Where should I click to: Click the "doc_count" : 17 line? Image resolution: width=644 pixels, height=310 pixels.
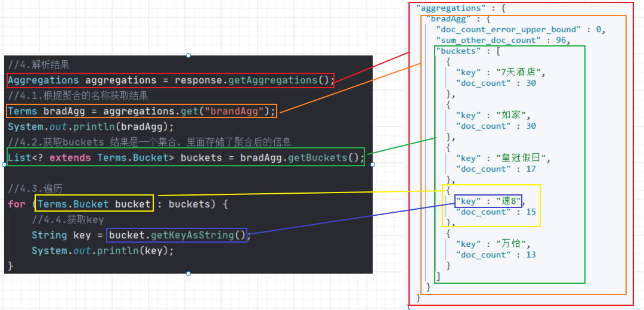[496, 169]
